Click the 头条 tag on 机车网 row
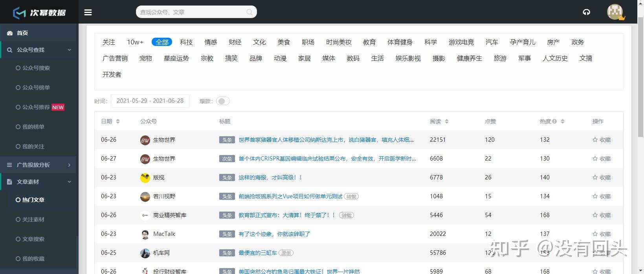 [x=227, y=253]
